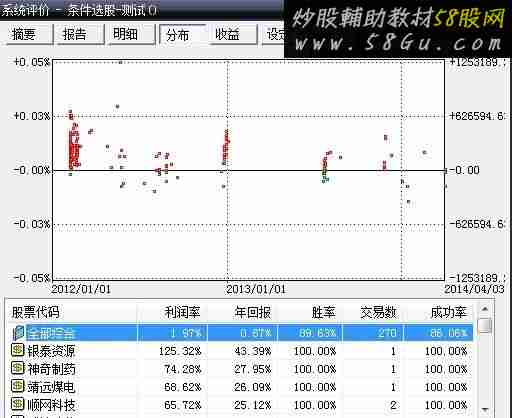Open the 摘要 tab
Viewport: 512px width, 418px height.
27,34
